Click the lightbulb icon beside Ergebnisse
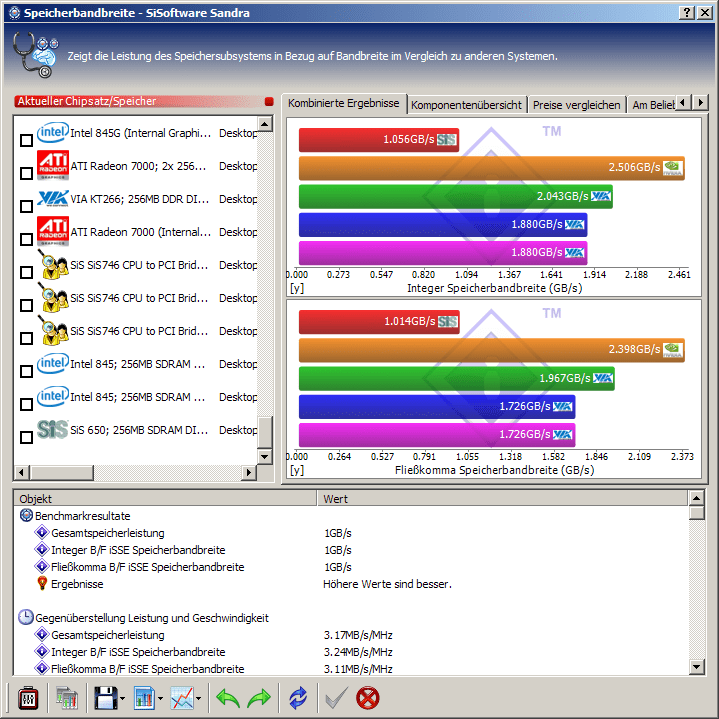This screenshot has height=719, width=719. pos(42,583)
